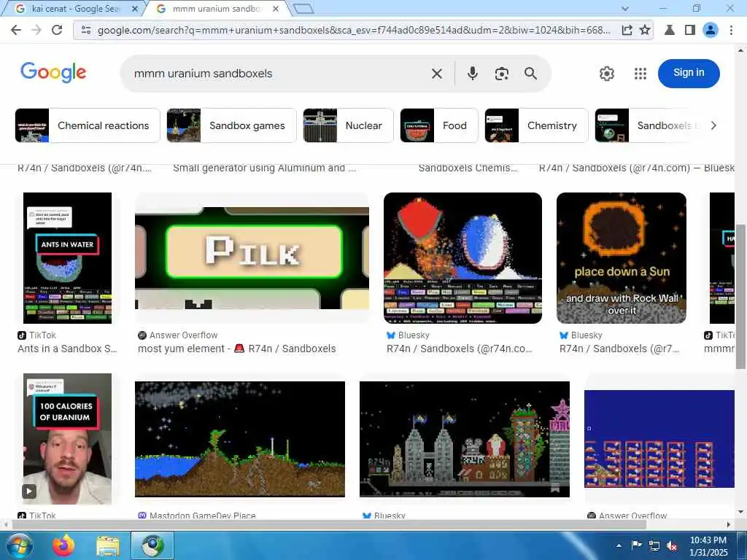Go back to the previous page
The height and width of the screenshot is (560, 747).
16,30
